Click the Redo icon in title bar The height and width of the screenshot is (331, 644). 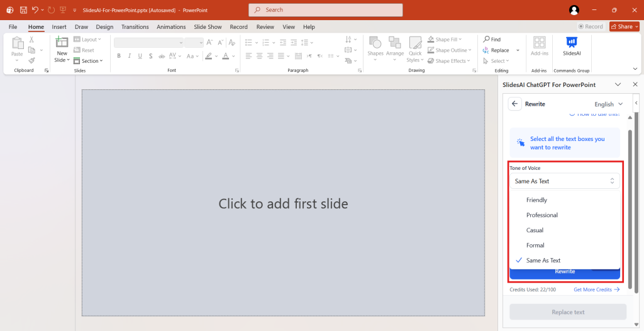[x=51, y=10]
